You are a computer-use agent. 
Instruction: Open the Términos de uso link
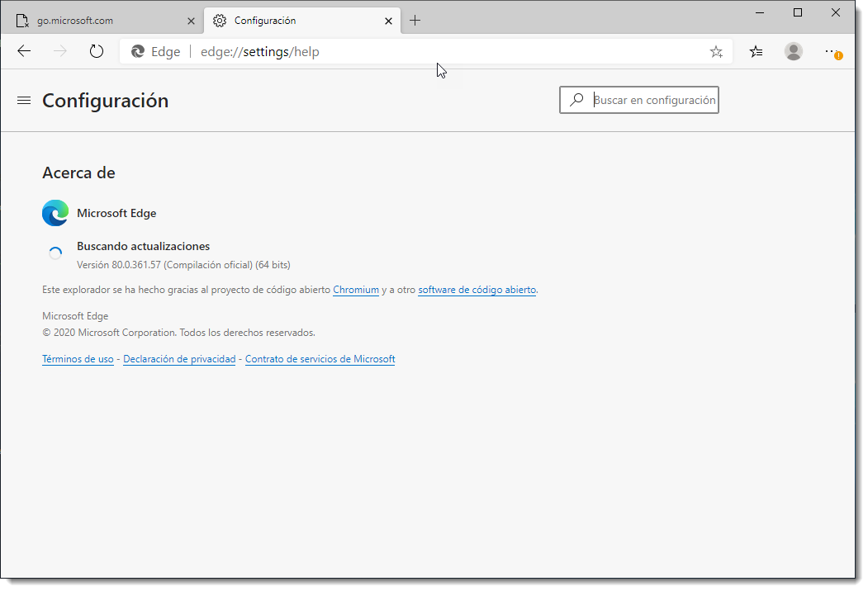click(78, 359)
